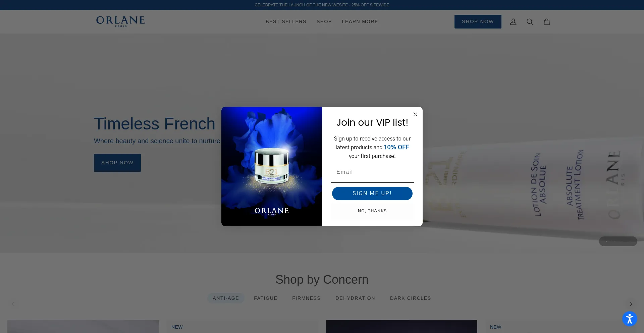Expand the Learn More menu
The height and width of the screenshot is (333, 644).
click(x=360, y=21)
